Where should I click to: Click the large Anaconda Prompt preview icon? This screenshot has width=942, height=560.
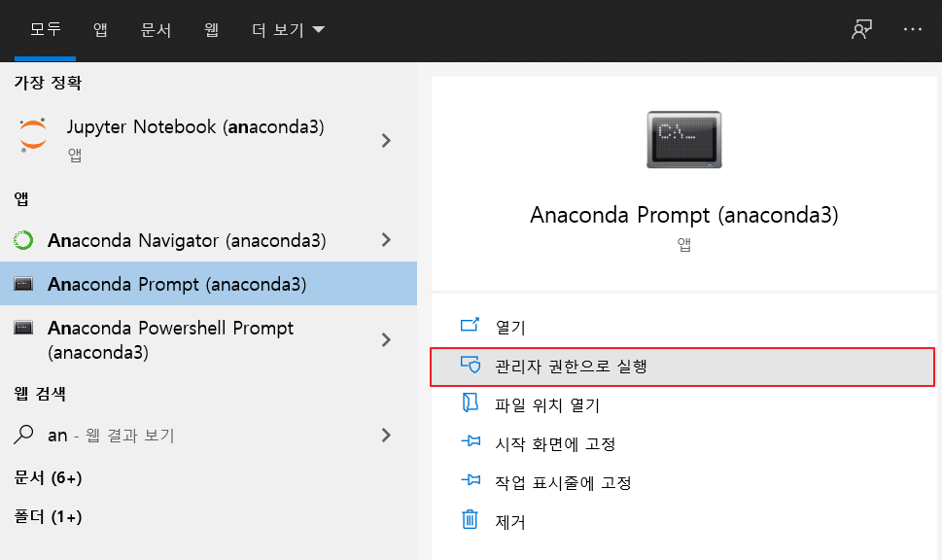tap(684, 139)
